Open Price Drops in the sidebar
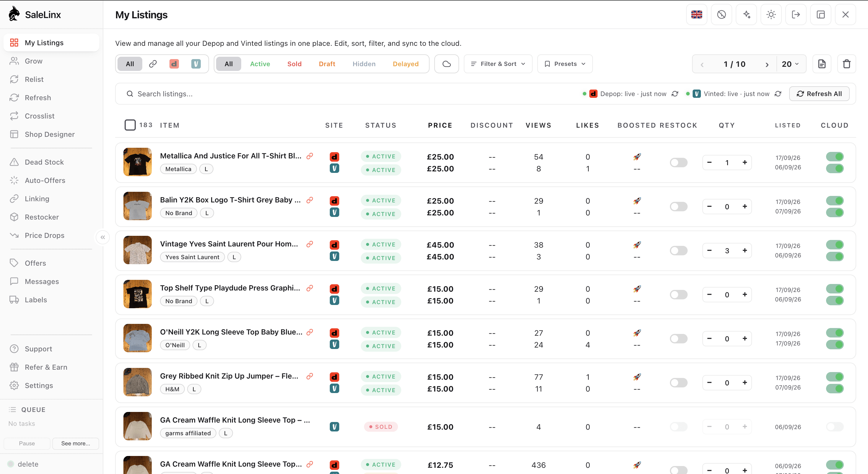This screenshot has height=474, width=868. click(x=51, y=236)
